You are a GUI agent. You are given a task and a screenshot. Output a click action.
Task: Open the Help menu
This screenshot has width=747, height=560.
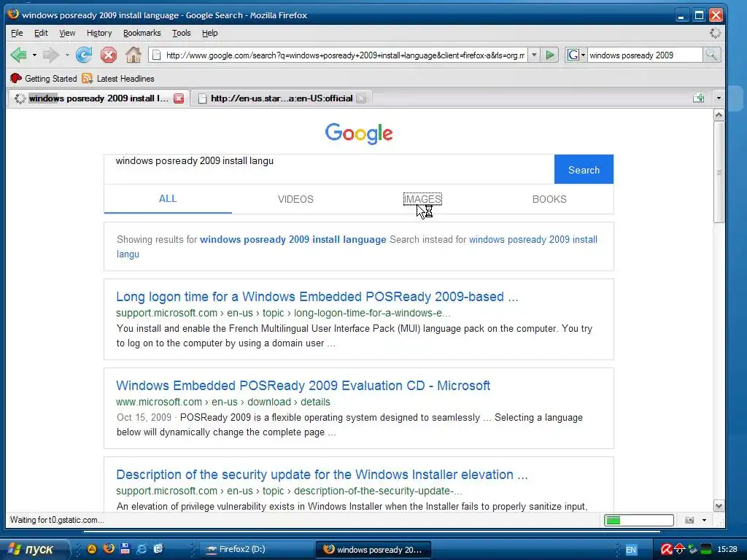(x=209, y=33)
